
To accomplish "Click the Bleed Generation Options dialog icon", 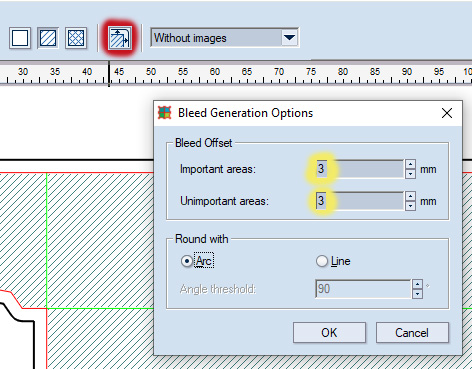I will click(x=165, y=113).
